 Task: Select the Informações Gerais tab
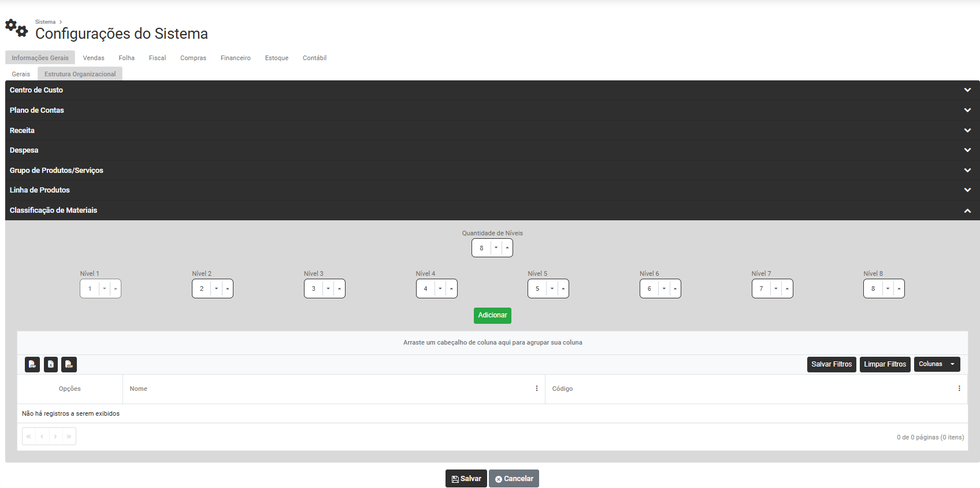[40, 58]
